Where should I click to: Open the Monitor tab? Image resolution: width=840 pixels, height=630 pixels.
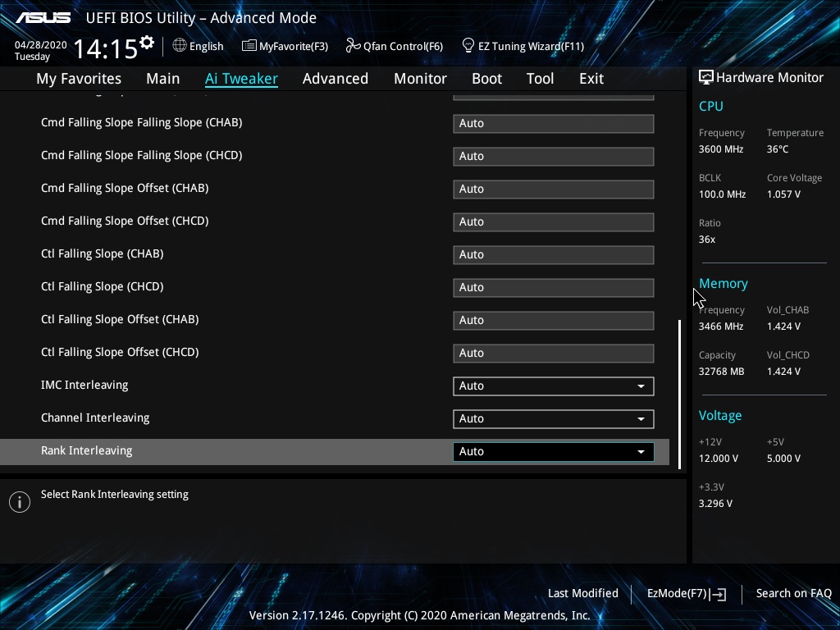420,79
